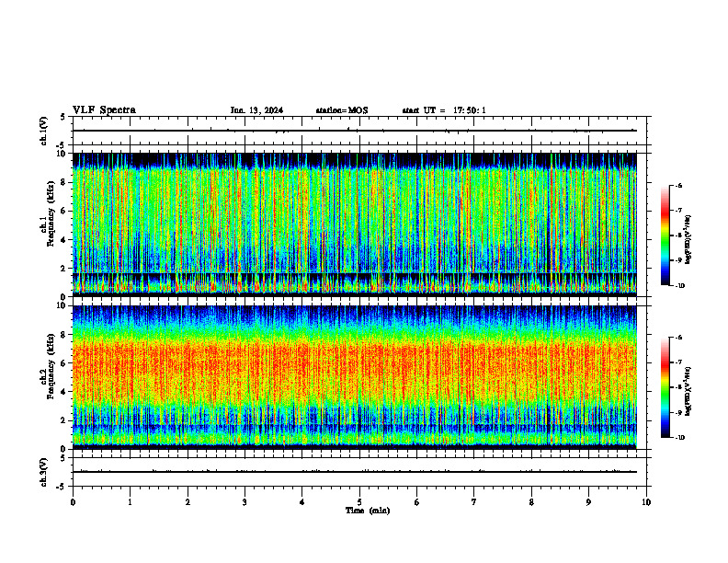
Task: Select the date text "Jan. 13, 2024"
Action: click(256, 110)
